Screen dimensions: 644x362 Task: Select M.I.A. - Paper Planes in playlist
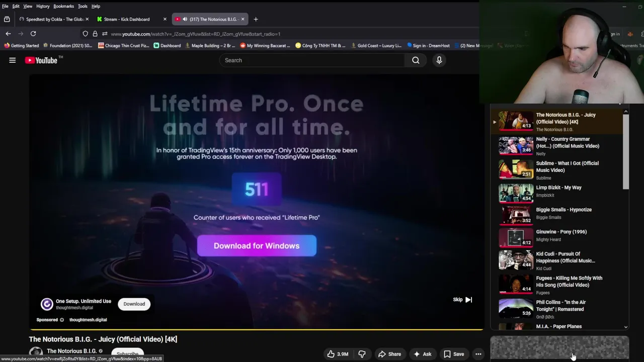tap(557, 326)
